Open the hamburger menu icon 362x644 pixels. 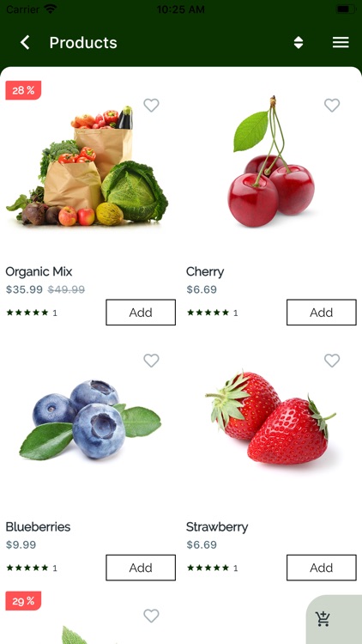(x=341, y=42)
